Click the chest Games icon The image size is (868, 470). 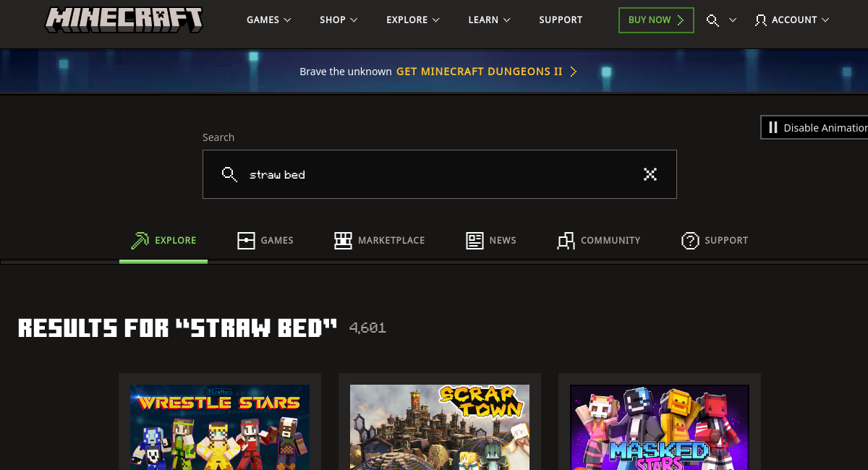tap(246, 241)
